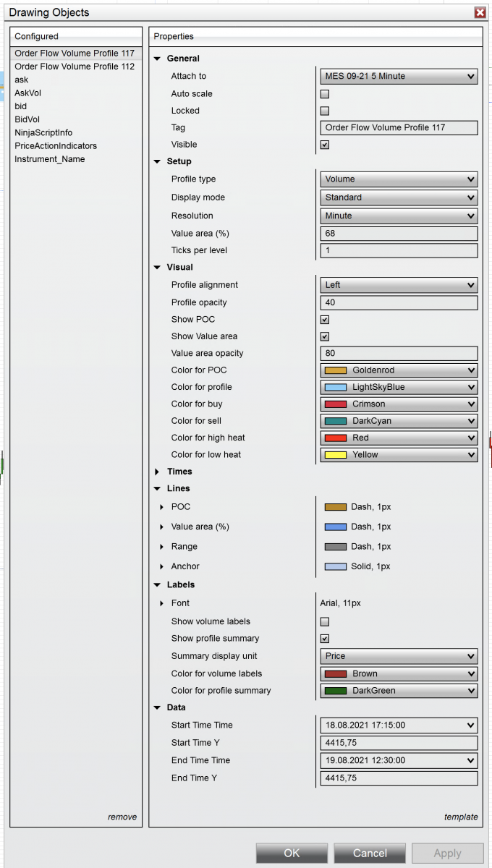Expand the Times section

tap(158, 472)
